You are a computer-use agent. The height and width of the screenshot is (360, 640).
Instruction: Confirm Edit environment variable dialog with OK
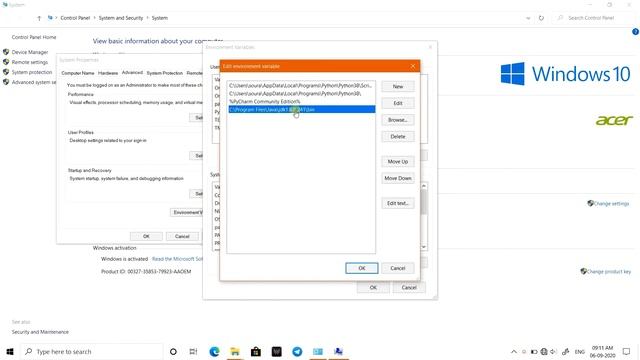pos(362,268)
